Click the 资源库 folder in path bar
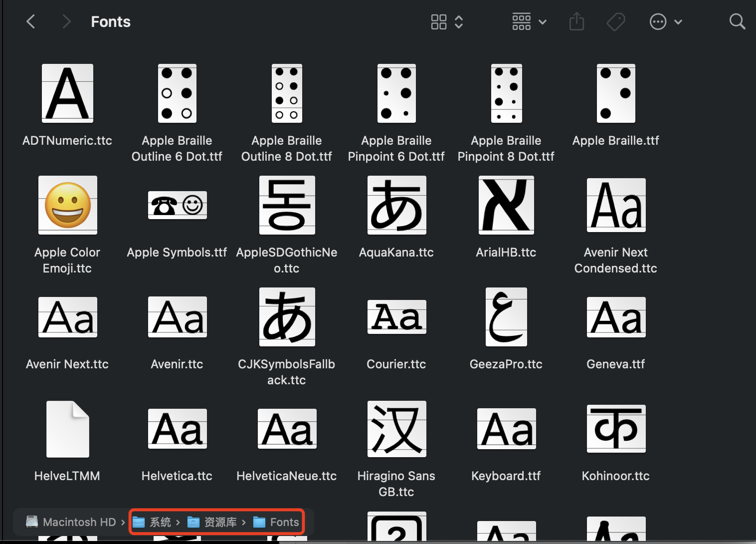The width and height of the screenshot is (756, 544). (212, 522)
